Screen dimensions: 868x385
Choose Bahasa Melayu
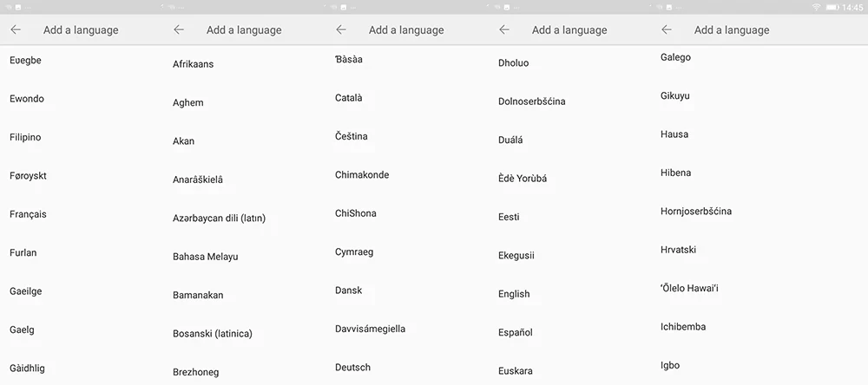(x=206, y=257)
